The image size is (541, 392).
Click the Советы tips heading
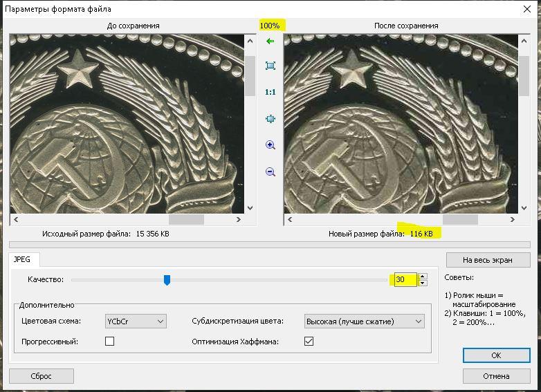[459, 277]
